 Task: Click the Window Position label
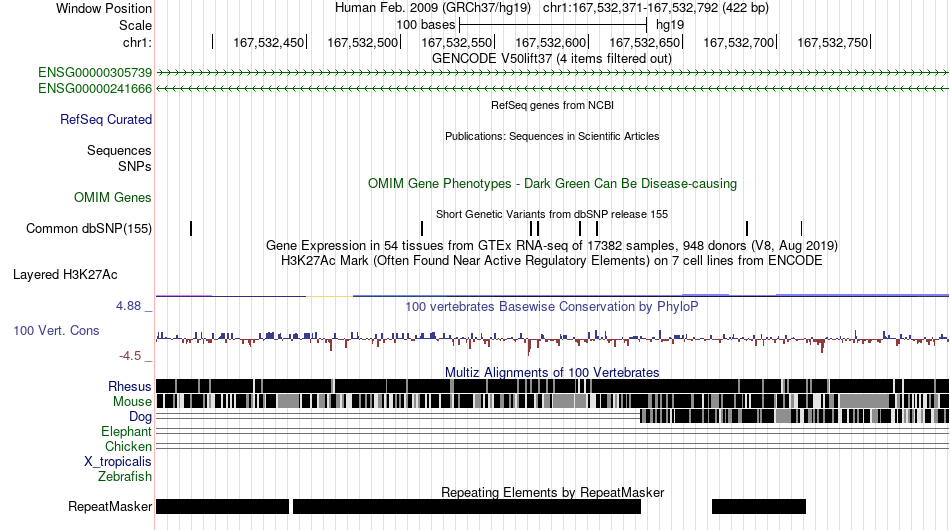coord(104,8)
